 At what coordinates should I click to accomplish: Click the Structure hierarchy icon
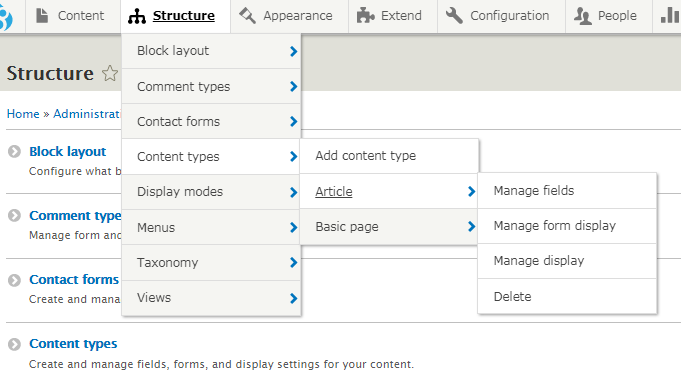[137, 16]
